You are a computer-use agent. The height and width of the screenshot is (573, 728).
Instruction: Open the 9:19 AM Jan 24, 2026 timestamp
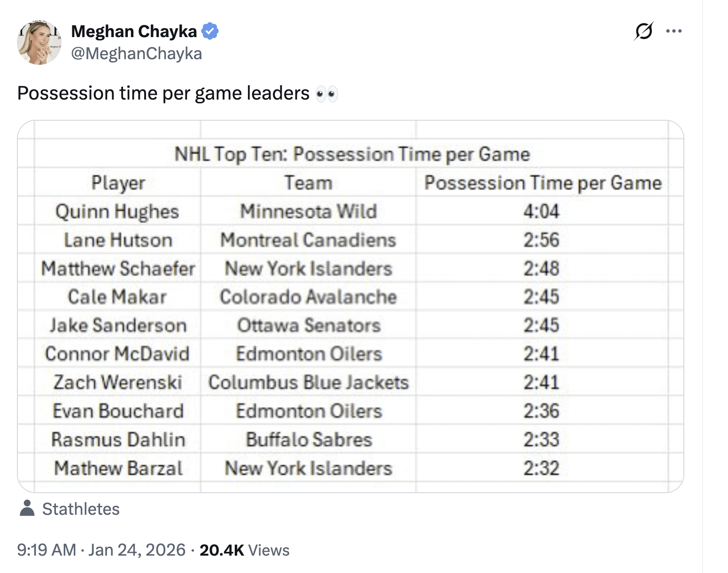tap(101, 550)
